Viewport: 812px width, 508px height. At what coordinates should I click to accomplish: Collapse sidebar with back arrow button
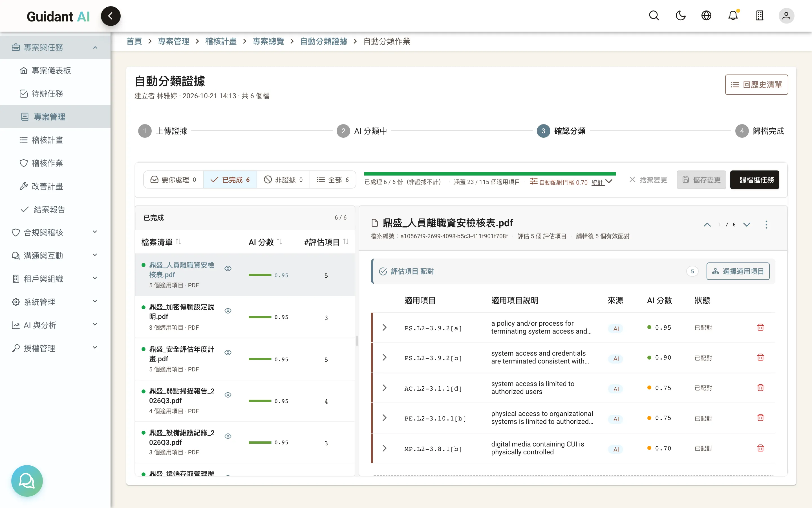point(111,16)
